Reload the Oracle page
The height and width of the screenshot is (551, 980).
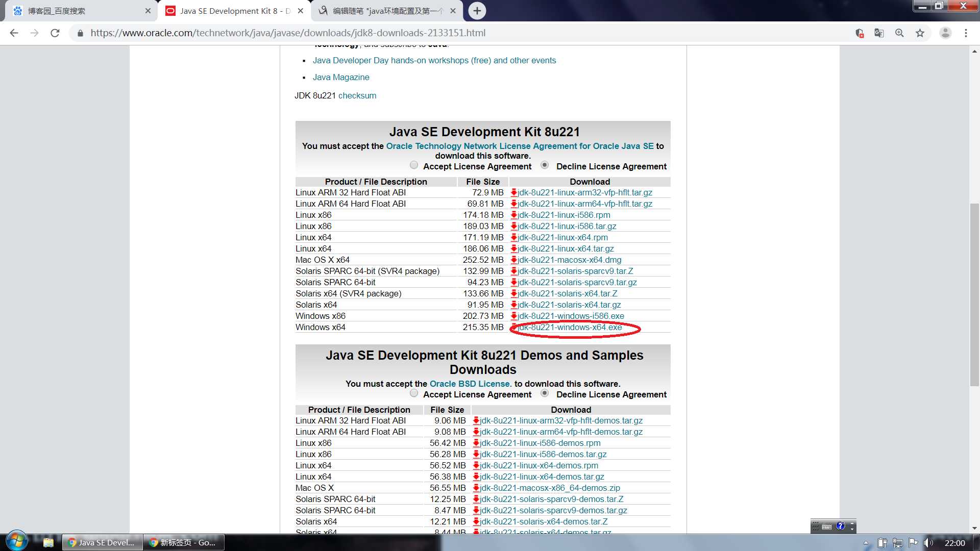[x=55, y=33]
